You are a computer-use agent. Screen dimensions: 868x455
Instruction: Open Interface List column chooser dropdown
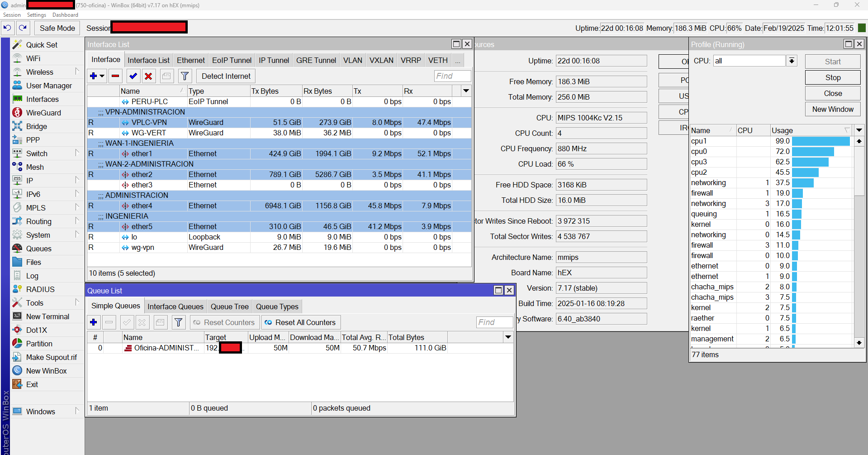click(x=466, y=91)
